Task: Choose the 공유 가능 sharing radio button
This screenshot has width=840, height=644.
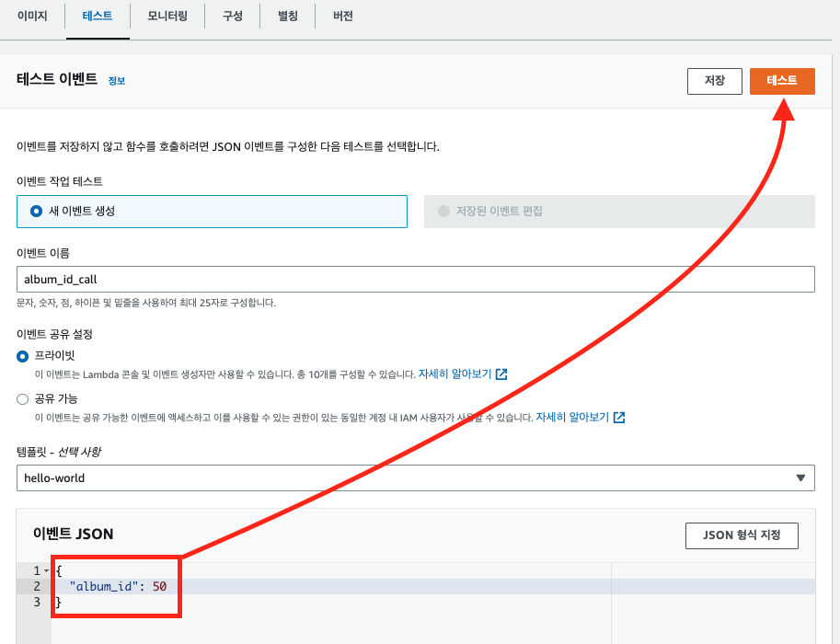Action: click(x=22, y=399)
